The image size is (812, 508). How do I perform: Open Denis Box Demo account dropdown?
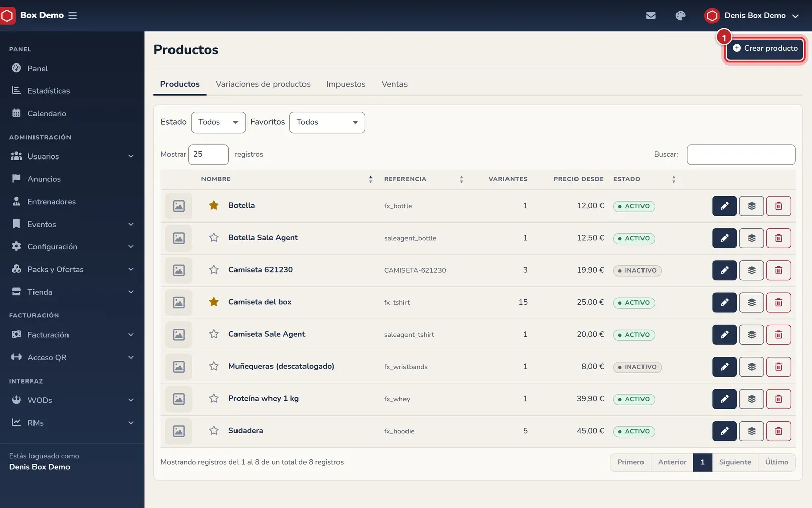coord(752,16)
